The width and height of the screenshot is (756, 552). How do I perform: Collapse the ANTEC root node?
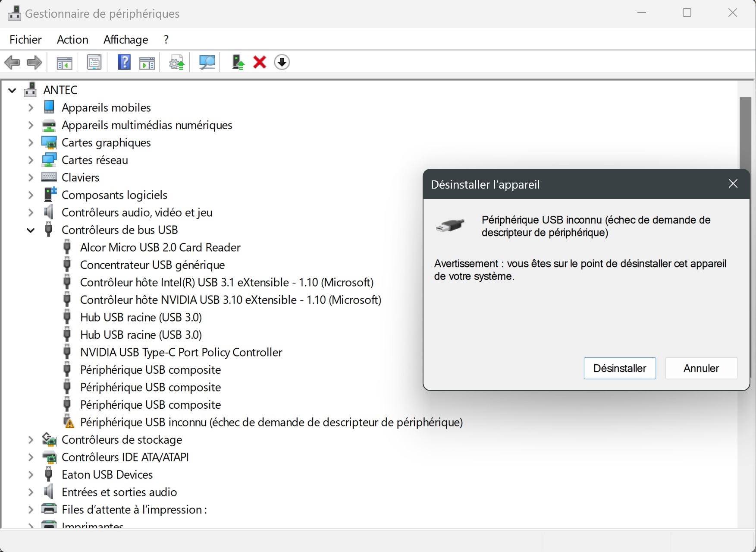point(12,90)
